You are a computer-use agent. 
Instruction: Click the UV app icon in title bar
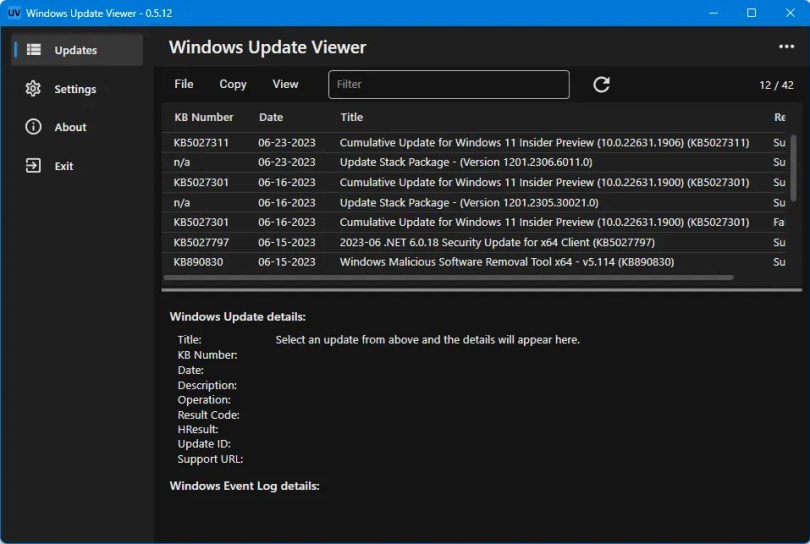(13, 13)
